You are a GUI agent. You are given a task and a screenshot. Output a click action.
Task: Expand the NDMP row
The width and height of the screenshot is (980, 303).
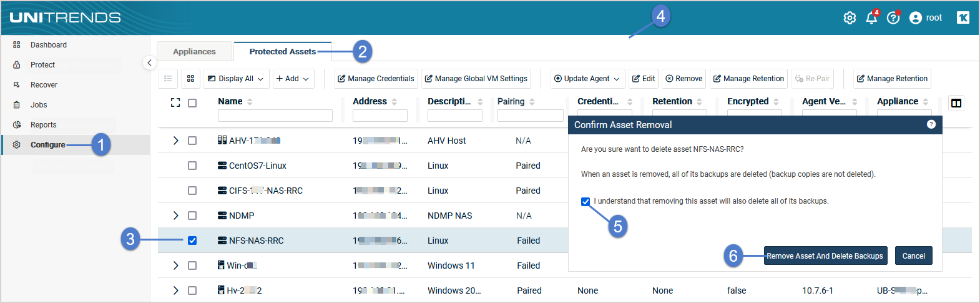point(175,216)
